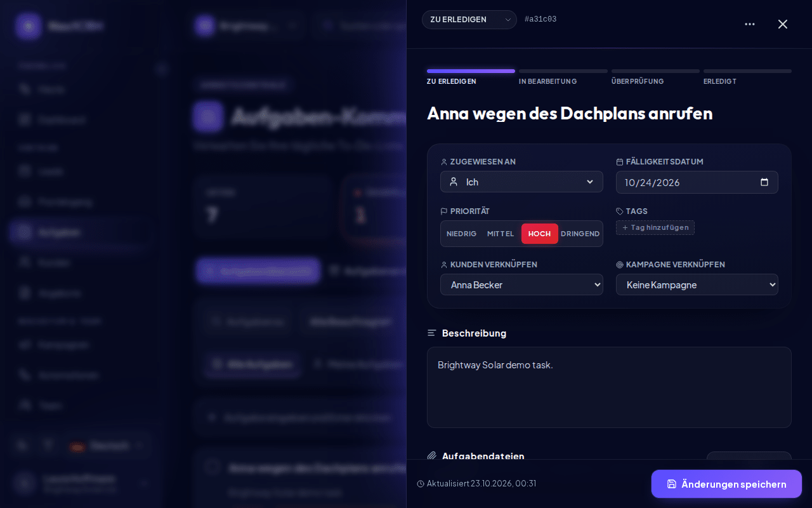Select the IN BEARBEITUNG progress step
The image size is (812, 508).
[563, 77]
